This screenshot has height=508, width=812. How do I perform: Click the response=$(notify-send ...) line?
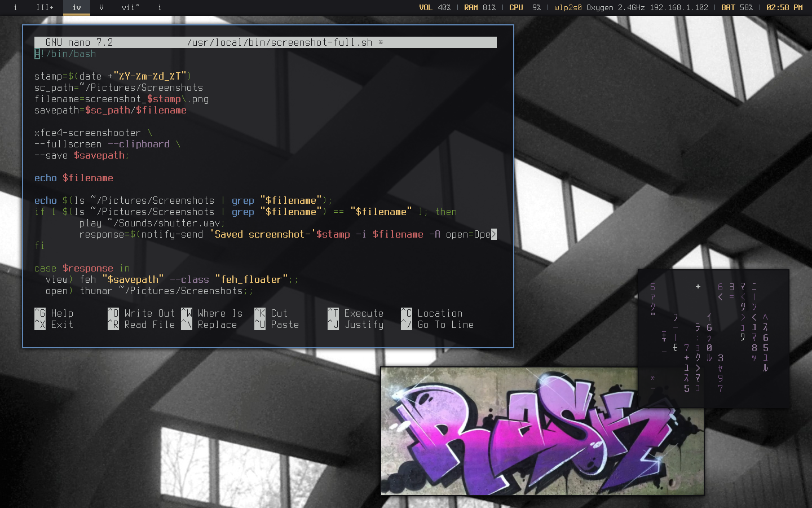[x=288, y=234]
